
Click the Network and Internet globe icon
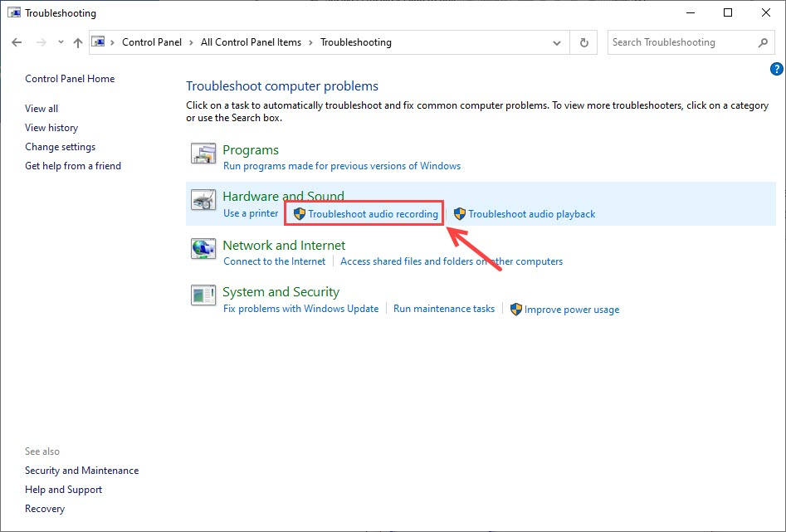click(203, 248)
